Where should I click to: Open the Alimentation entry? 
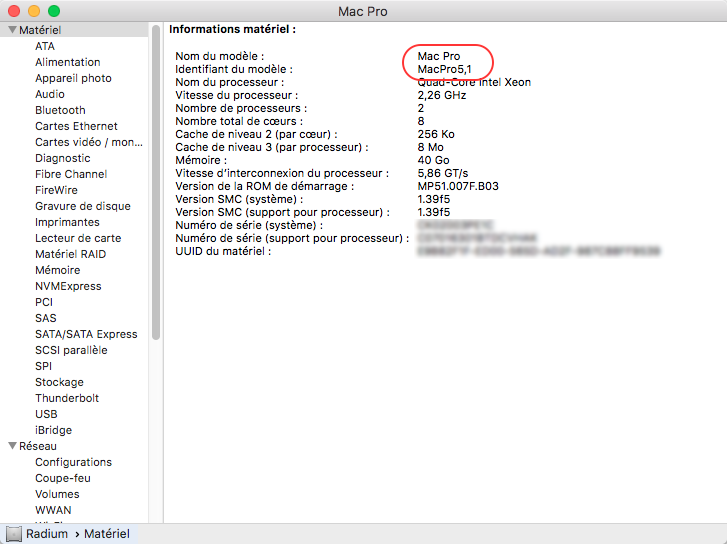[68, 62]
